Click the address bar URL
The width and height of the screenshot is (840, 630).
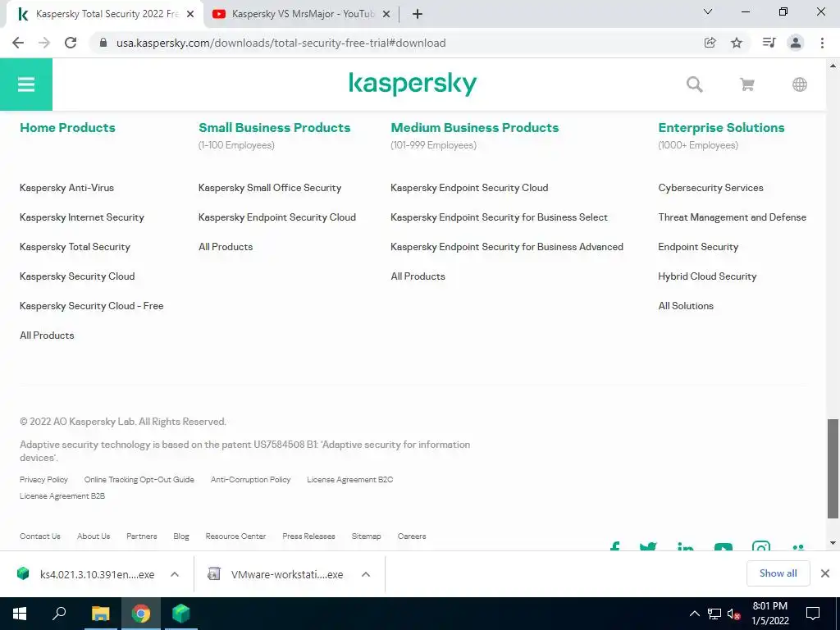281,43
